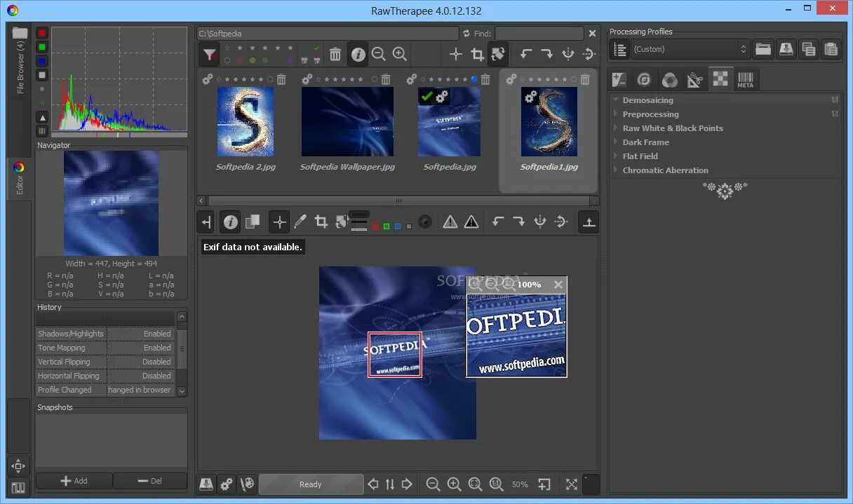The height and width of the screenshot is (504, 853).
Task: Click into the Find input field
Action: 539,33
